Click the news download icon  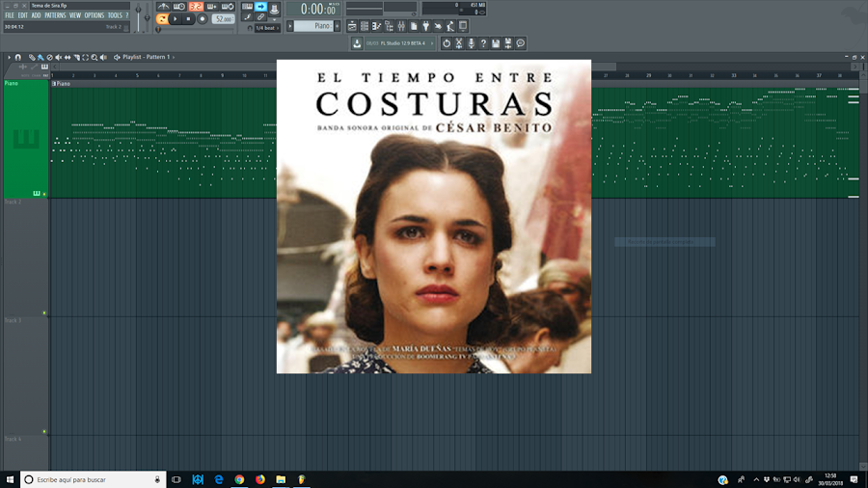pos(357,43)
